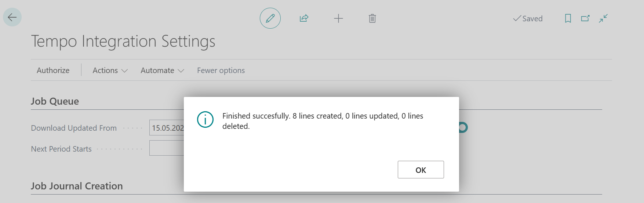Toggle the switch partly hidden behind the dialog
This screenshot has width=644, height=203.
[x=463, y=127]
